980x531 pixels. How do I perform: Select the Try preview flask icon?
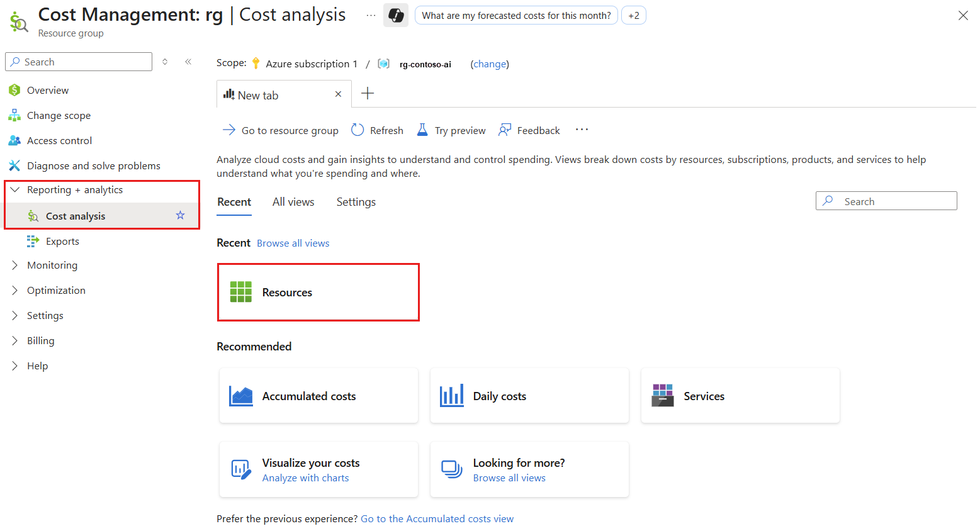click(422, 130)
